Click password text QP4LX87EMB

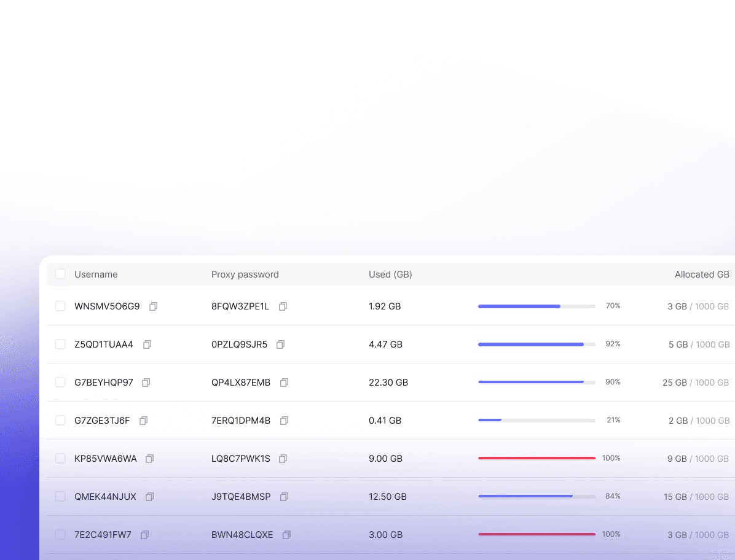point(241,383)
